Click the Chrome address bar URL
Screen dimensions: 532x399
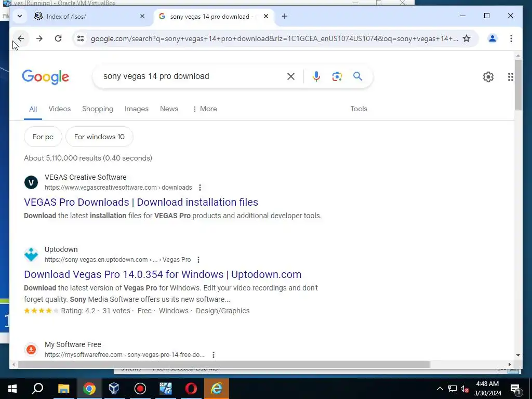pos(274,38)
